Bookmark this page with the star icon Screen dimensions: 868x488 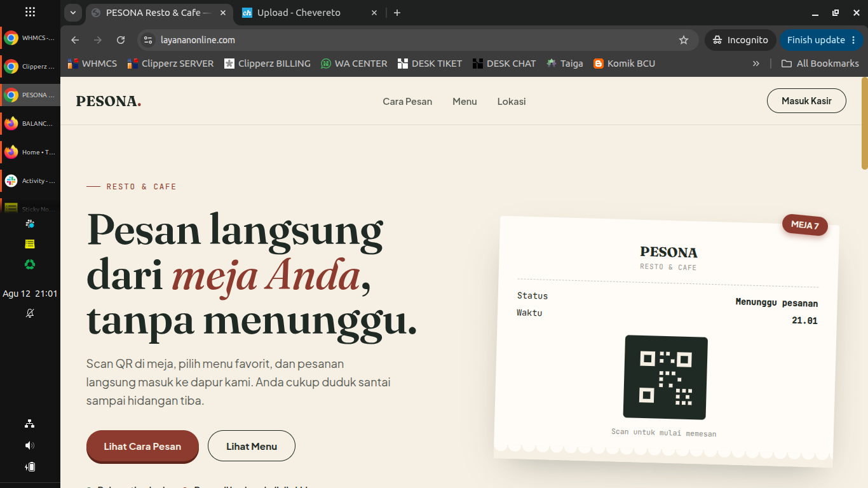[684, 40]
